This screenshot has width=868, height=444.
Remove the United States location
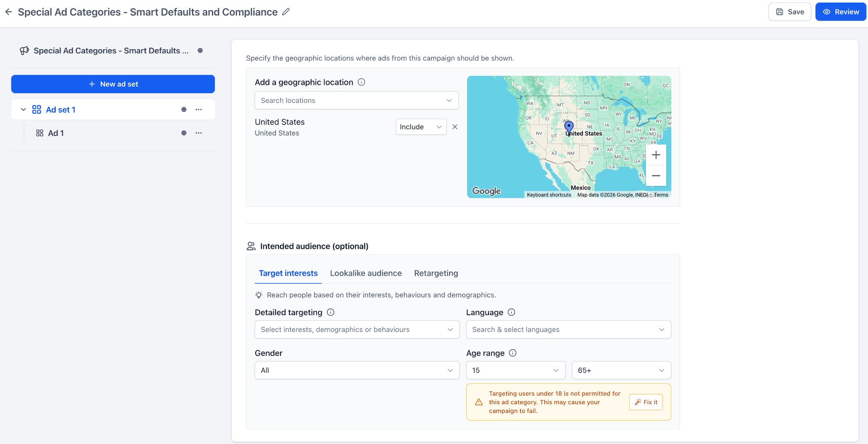pos(455,127)
